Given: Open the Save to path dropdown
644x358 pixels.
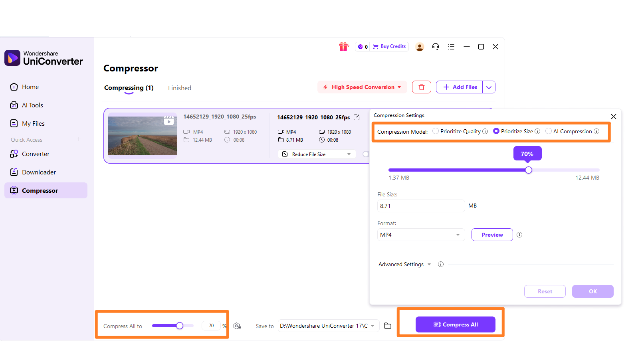Looking at the screenshot, I should point(328,326).
